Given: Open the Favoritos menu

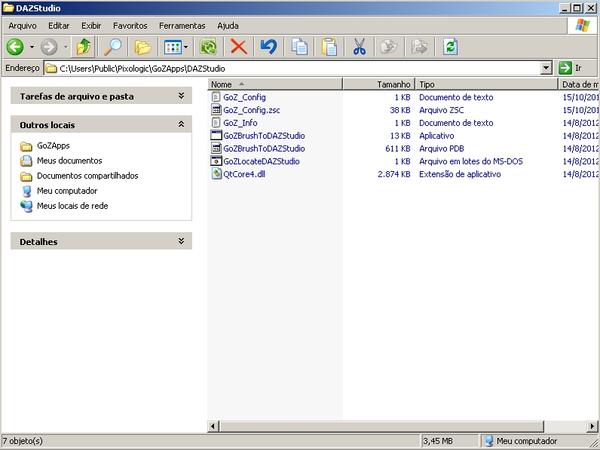Looking at the screenshot, I should (x=130, y=26).
